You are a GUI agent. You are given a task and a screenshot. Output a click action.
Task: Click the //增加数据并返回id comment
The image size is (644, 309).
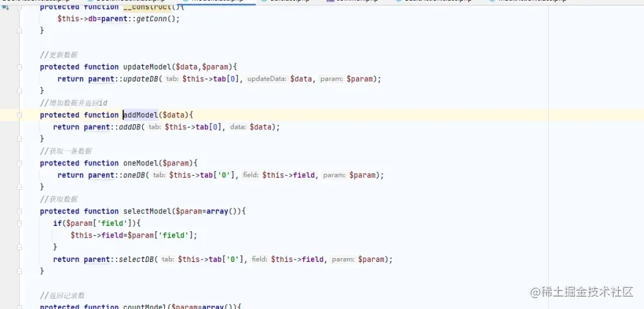click(x=73, y=103)
